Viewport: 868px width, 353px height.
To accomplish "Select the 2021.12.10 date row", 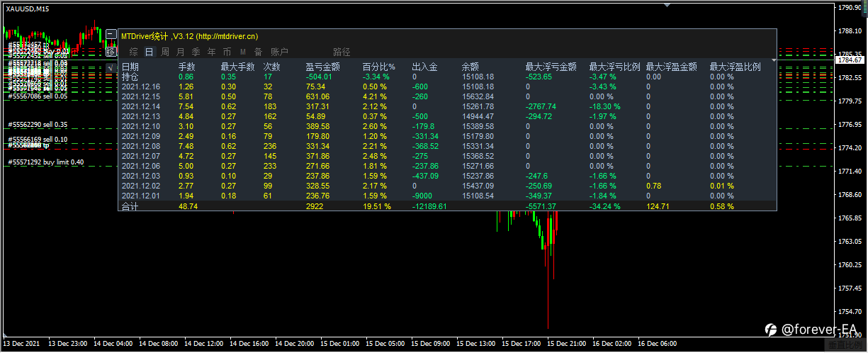I will (x=141, y=126).
